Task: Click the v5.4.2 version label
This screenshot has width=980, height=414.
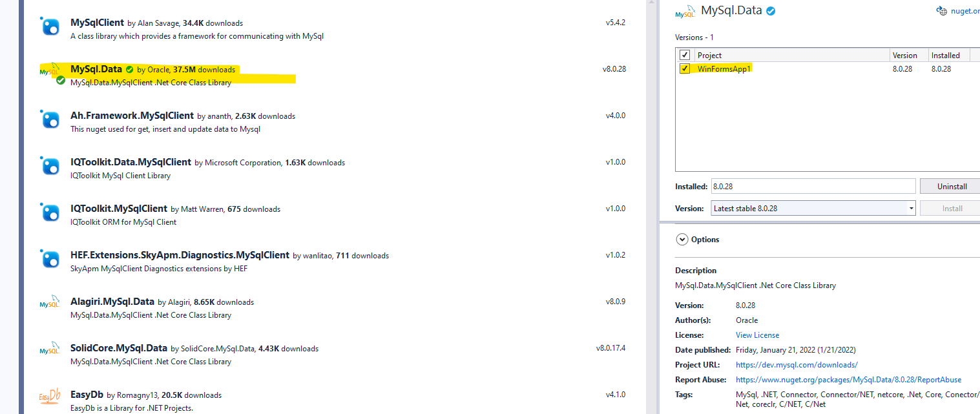Action: [x=616, y=23]
